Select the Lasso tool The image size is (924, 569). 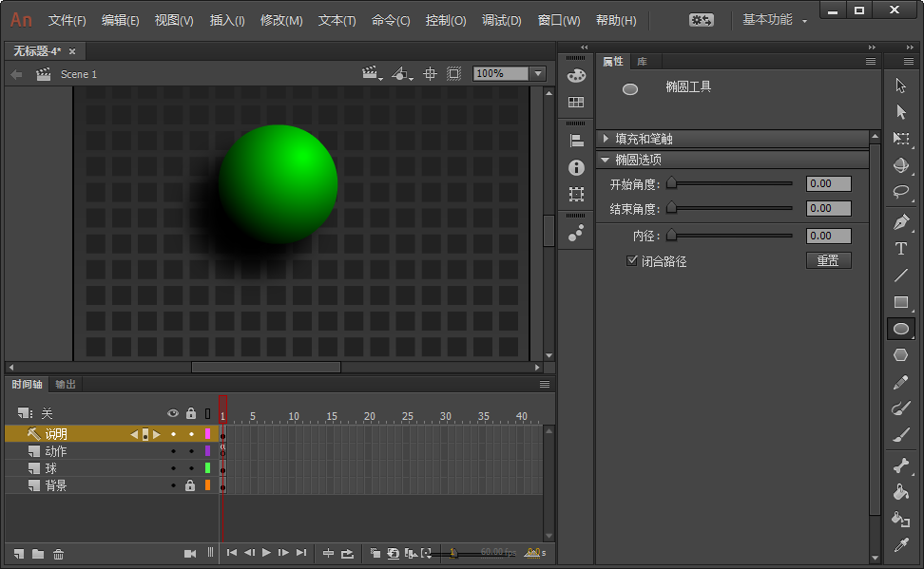point(900,192)
